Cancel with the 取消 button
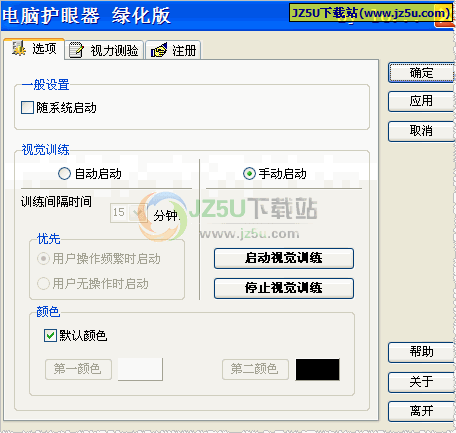This screenshot has width=456, height=433. (x=421, y=131)
